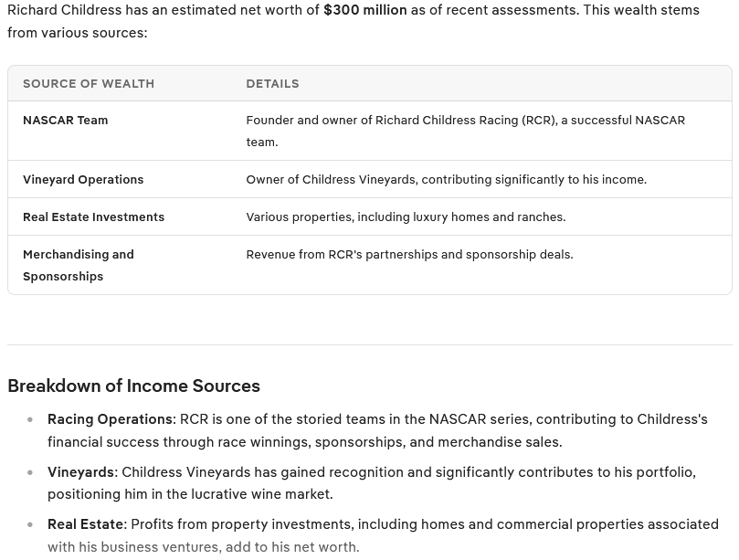Click the "DETAILS" column header
739x560 pixels.
(x=272, y=83)
